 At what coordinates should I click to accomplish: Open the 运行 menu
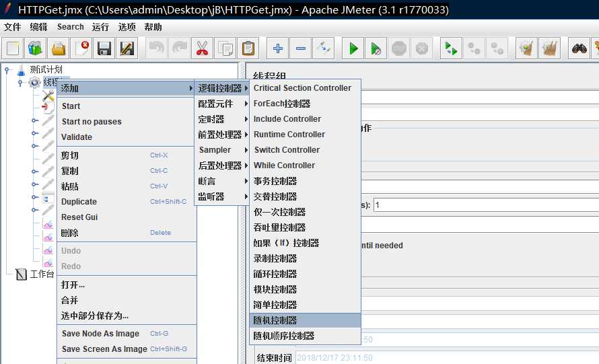(x=100, y=27)
